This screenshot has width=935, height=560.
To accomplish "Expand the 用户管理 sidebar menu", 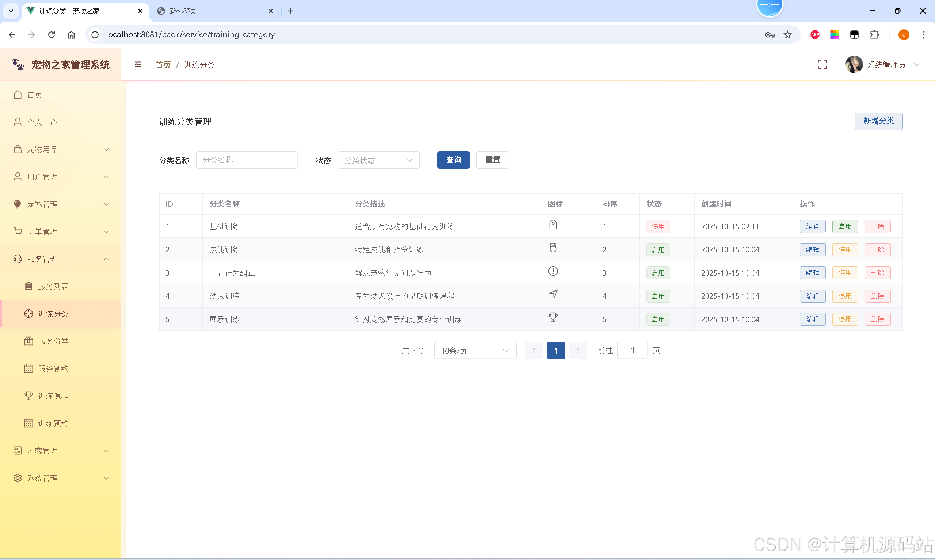I will click(x=60, y=177).
